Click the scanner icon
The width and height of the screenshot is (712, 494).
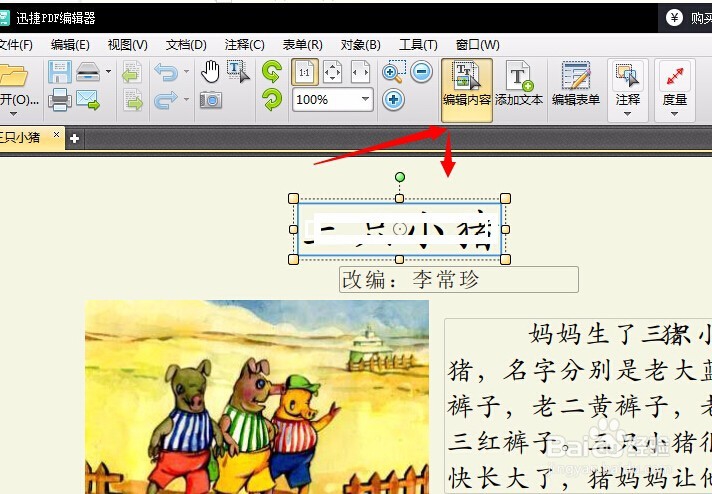[x=88, y=72]
